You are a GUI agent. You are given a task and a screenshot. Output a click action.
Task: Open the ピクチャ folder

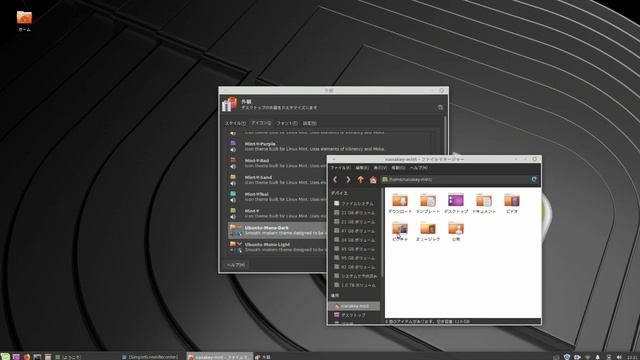click(x=400, y=231)
